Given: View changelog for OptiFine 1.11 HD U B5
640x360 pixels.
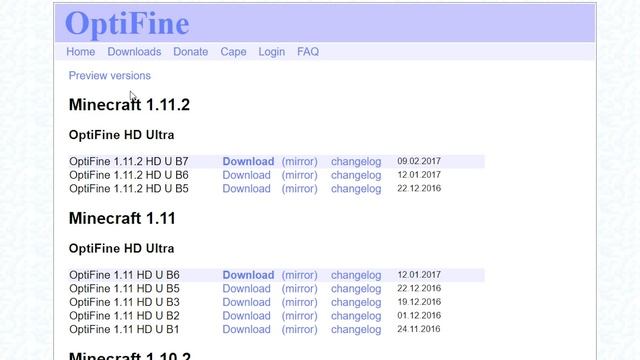Looking at the screenshot, I should (356, 289).
